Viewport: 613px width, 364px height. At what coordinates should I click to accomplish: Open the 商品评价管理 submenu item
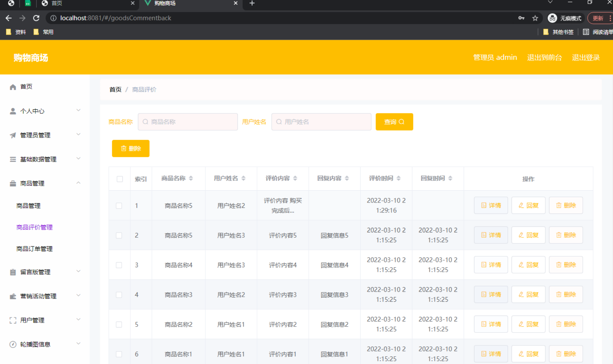click(34, 227)
